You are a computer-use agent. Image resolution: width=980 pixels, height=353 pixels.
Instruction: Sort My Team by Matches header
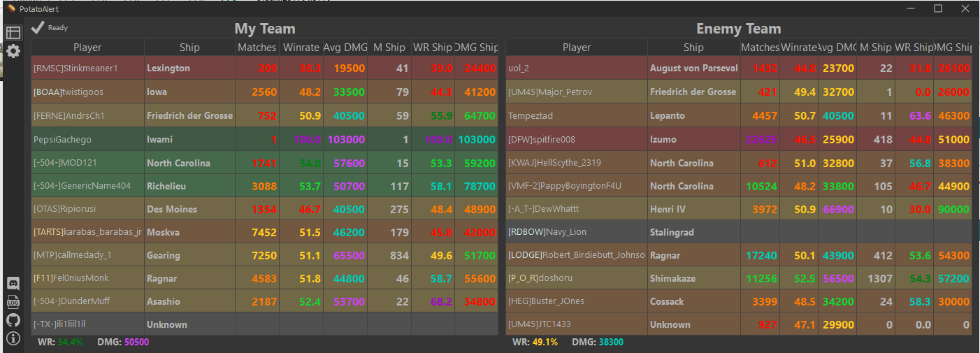point(257,48)
